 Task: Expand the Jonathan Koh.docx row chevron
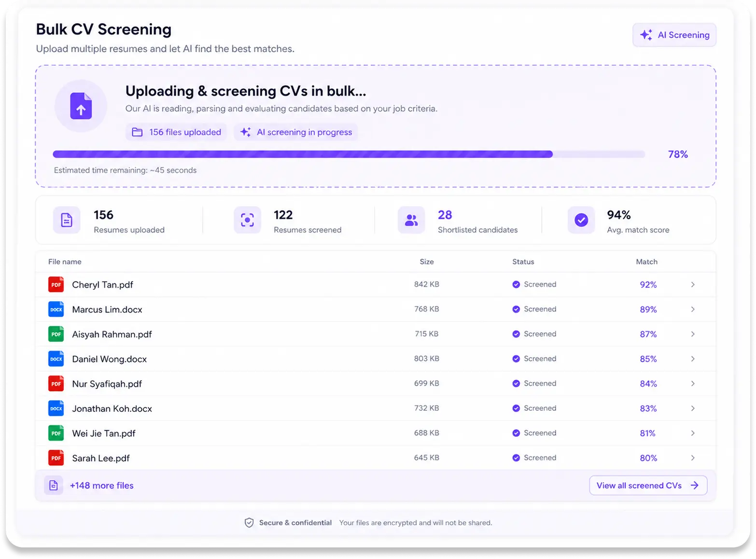coord(693,408)
